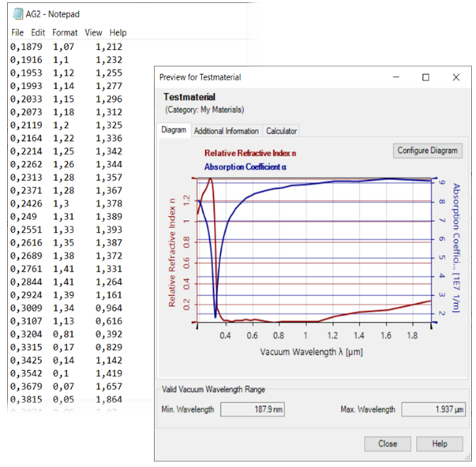The height and width of the screenshot is (467, 476).
Task: Click value 1,378 in Notepad
Action: click(109, 204)
